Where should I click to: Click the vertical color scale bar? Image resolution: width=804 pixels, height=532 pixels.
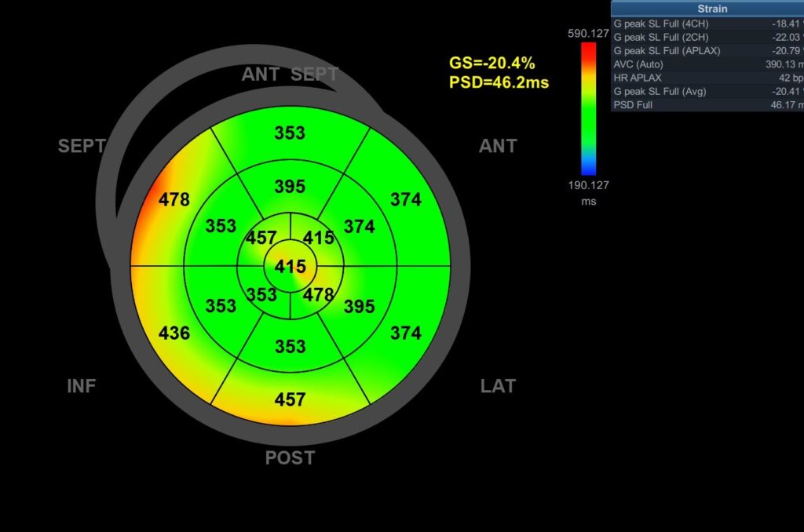(x=588, y=108)
